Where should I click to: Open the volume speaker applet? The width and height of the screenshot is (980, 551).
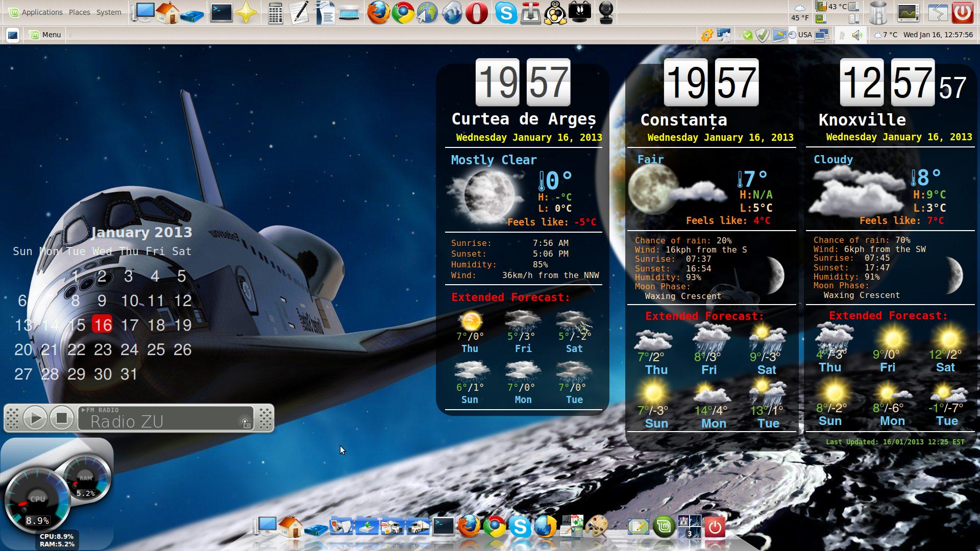coord(857,35)
